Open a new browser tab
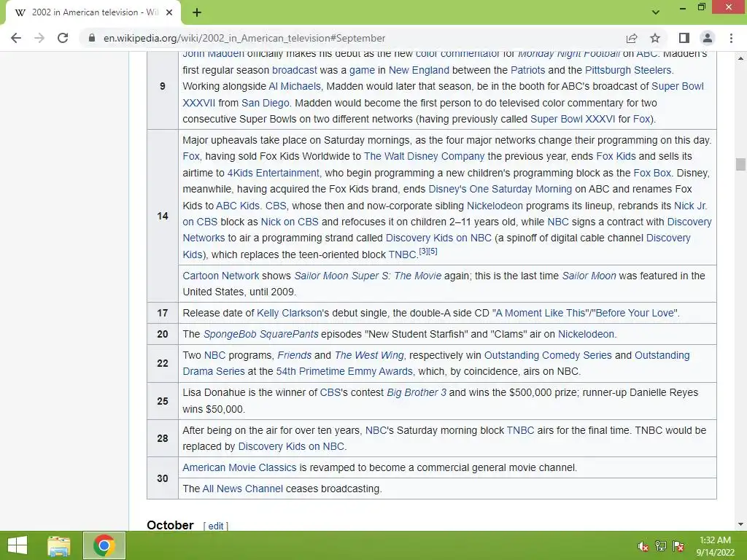The image size is (747, 560). tap(197, 12)
